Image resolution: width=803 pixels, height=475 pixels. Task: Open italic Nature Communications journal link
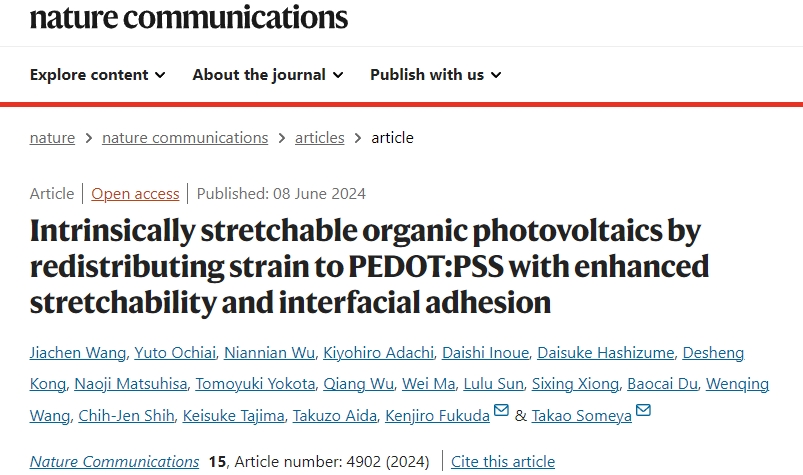[114, 462]
